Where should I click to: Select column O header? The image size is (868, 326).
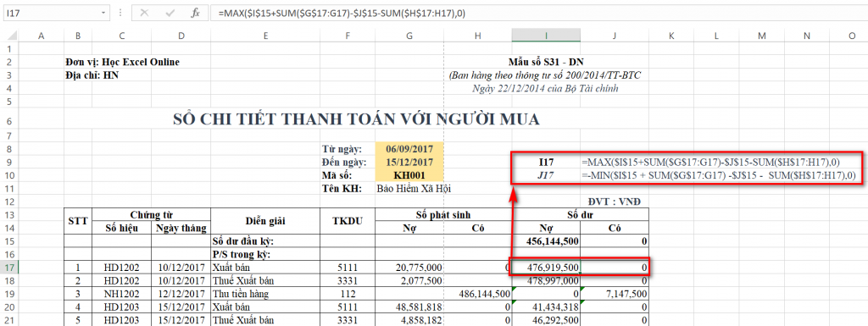[851, 36]
